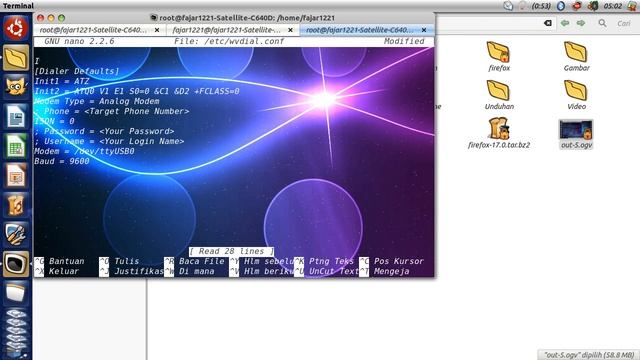Click the ^O Tulis nano shortcut
This screenshot has width=640, height=360.
119,261
